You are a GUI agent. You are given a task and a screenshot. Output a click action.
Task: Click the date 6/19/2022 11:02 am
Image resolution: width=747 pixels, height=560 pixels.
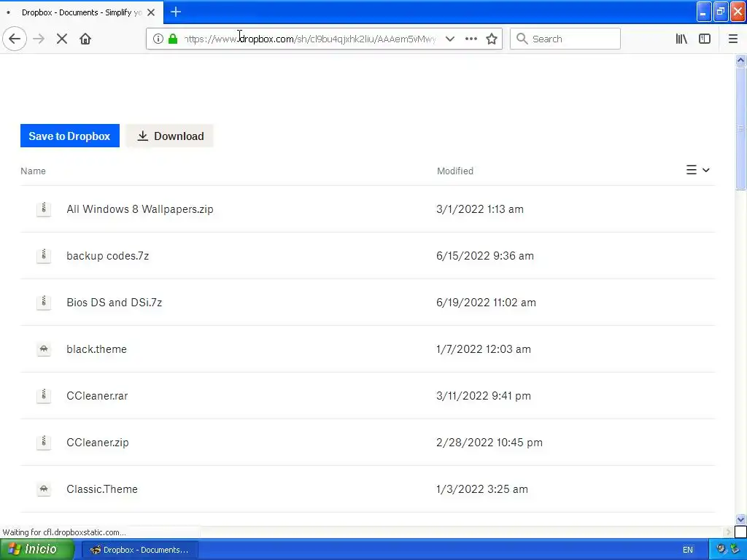click(486, 303)
